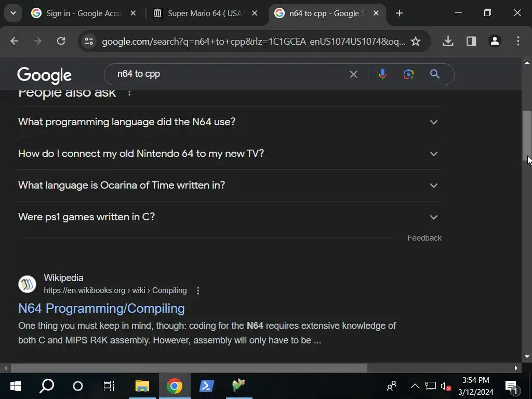Expand 'Were ps1 games written in C?'
Viewport: 532px width, 399px height.
click(x=230, y=217)
